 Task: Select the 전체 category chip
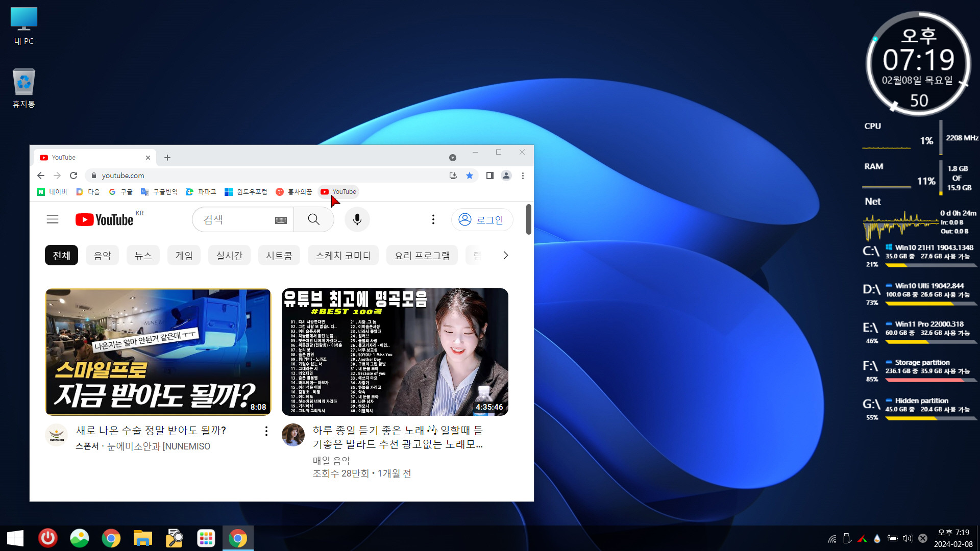pos(61,255)
